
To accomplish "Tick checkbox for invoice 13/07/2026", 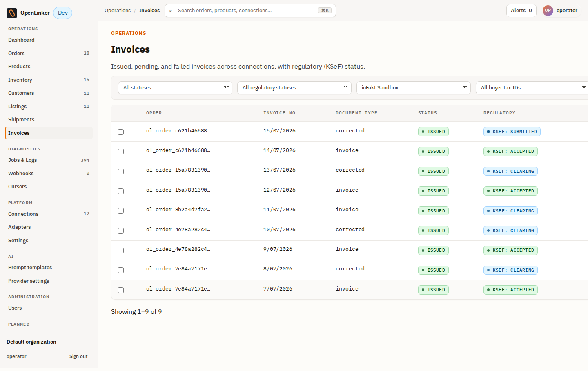I will click(x=121, y=172).
